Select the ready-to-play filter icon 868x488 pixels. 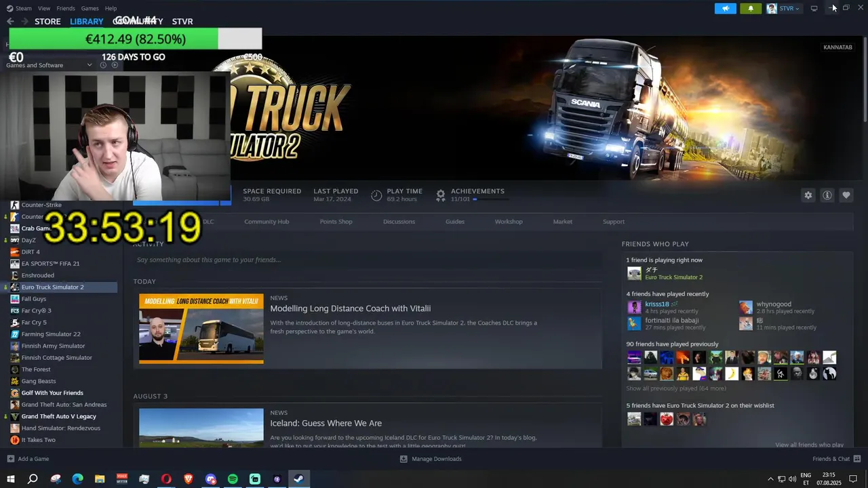point(115,65)
